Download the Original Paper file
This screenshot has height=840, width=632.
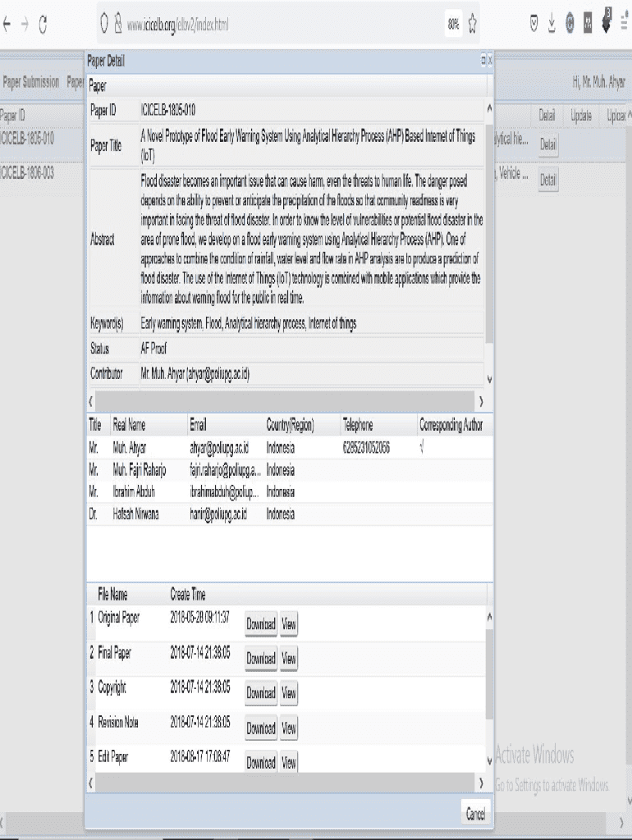pos(261,624)
